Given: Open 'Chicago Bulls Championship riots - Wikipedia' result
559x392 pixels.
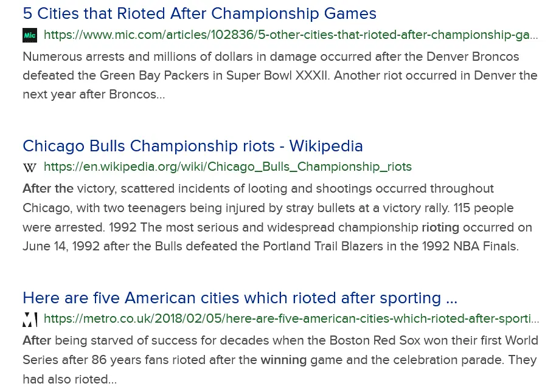Looking at the screenshot, I should point(192,146).
